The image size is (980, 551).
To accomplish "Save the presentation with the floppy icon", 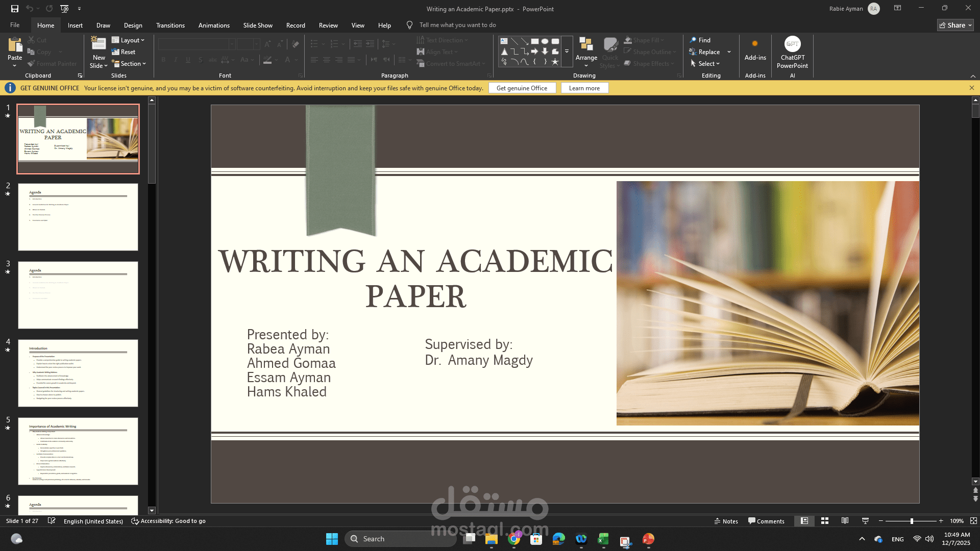I will (x=14, y=9).
